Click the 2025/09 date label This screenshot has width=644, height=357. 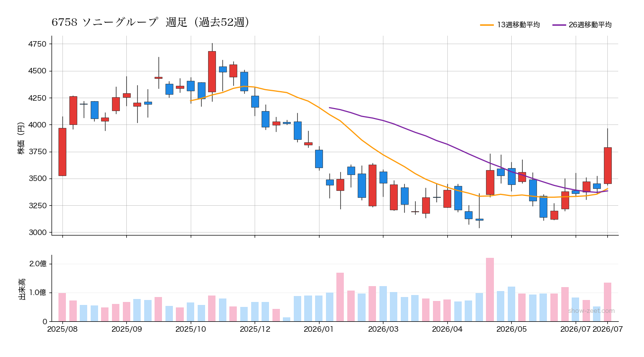click(x=127, y=329)
